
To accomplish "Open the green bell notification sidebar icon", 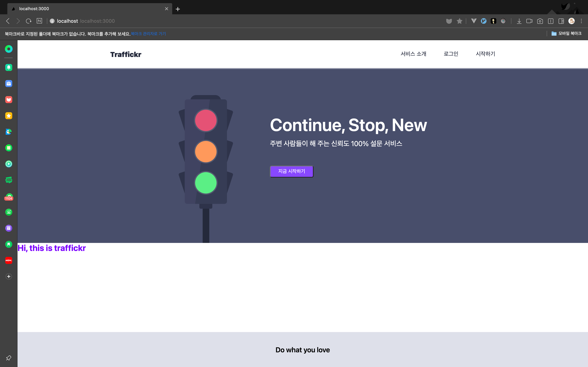I will (9, 67).
